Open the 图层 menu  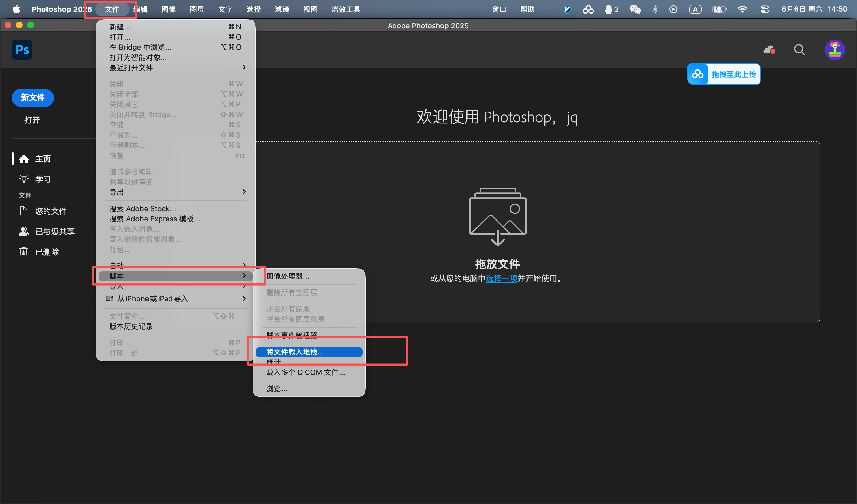[x=197, y=9]
